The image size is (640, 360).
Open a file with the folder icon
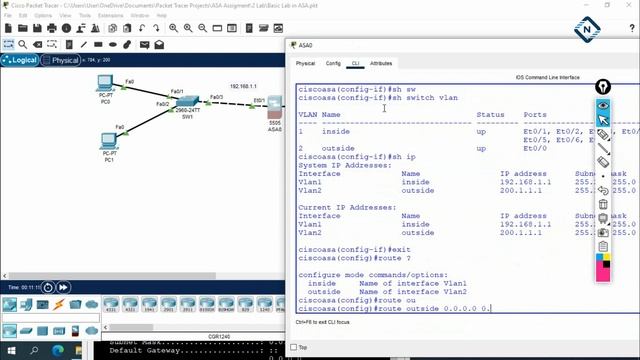(x=23, y=28)
